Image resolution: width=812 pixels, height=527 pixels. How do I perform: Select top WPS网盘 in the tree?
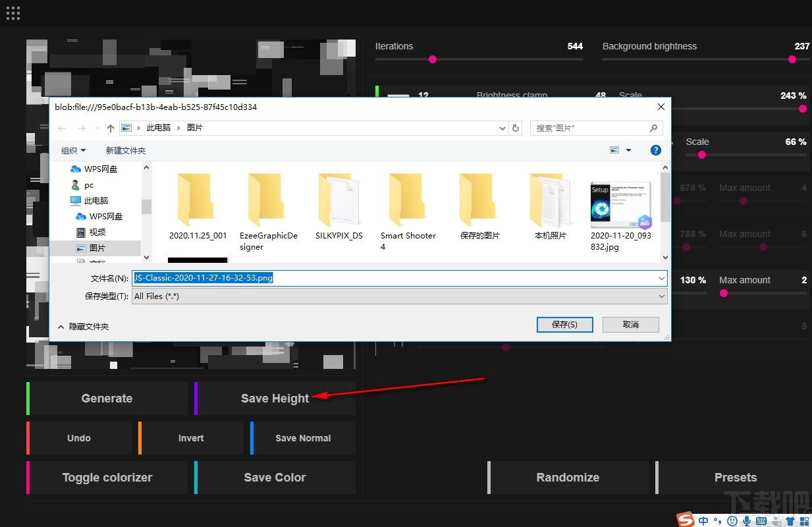pos(94,169)
